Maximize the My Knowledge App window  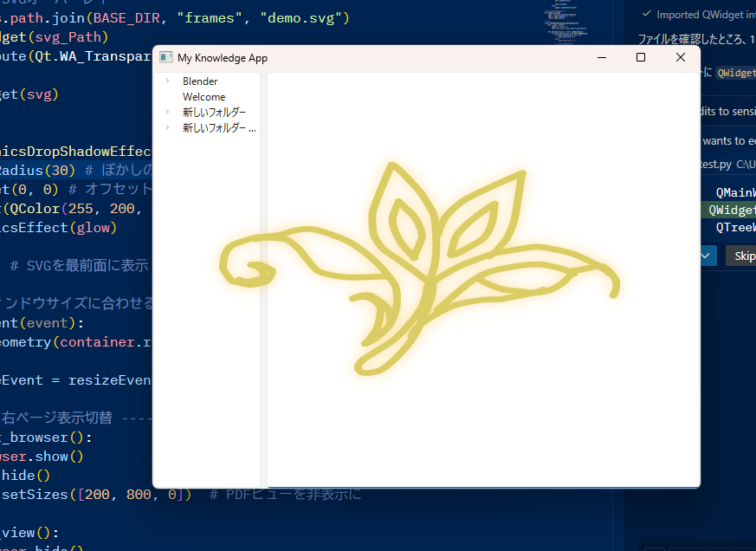[641, 57]
